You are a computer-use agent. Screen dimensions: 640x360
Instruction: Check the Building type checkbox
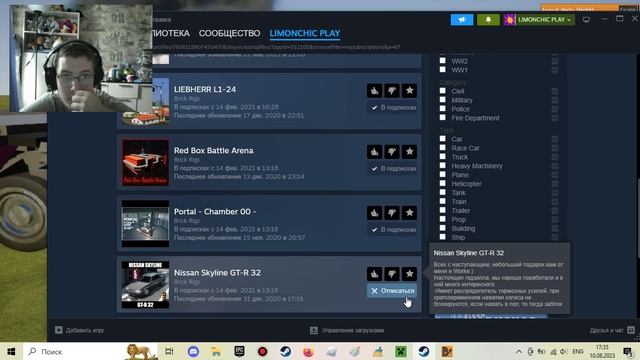click(442, 228)
